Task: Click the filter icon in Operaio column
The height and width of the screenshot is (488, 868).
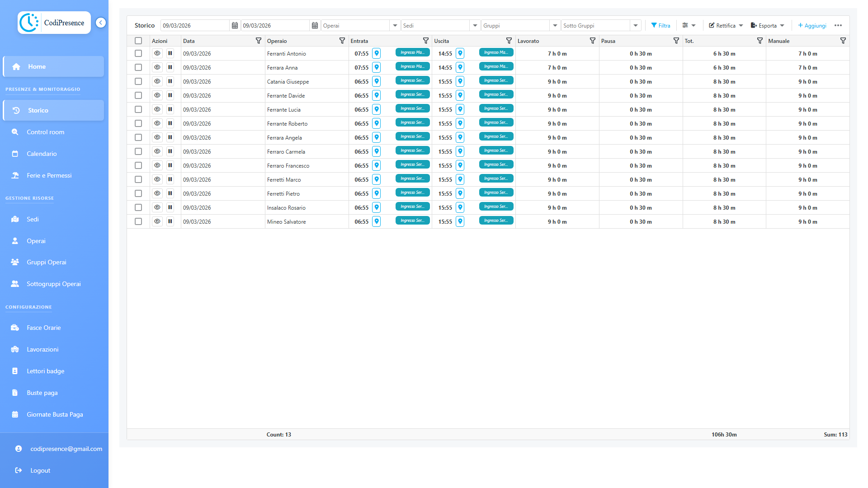Action: (342, 41)
